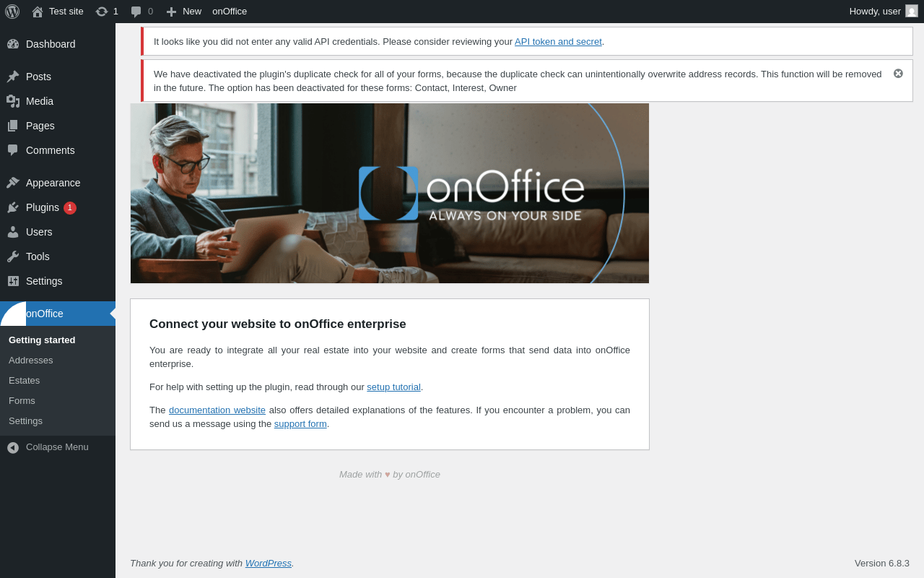Click the user avatar icon
Viewport: 924px width, 578px height.
point(912,11)
